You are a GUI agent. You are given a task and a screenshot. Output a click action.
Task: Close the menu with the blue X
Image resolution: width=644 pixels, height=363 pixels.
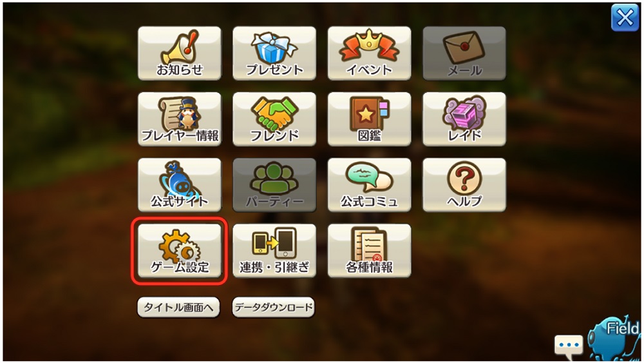(x=625, y=17)
